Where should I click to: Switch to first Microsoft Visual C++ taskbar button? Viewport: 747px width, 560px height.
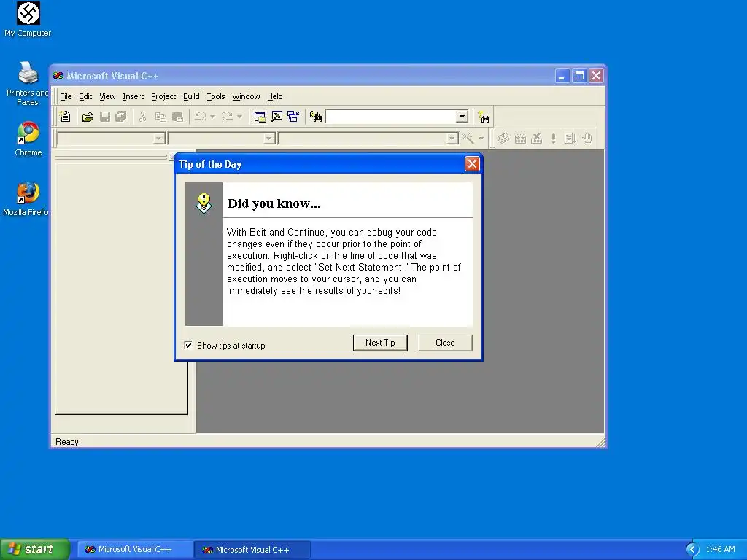click(135, 550)
